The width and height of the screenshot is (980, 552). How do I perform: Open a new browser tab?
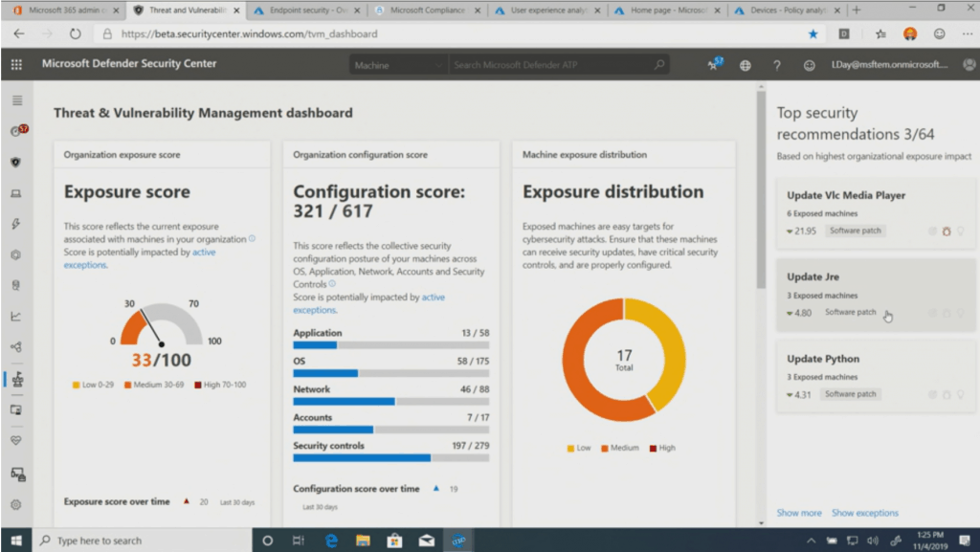coord(857,10)
